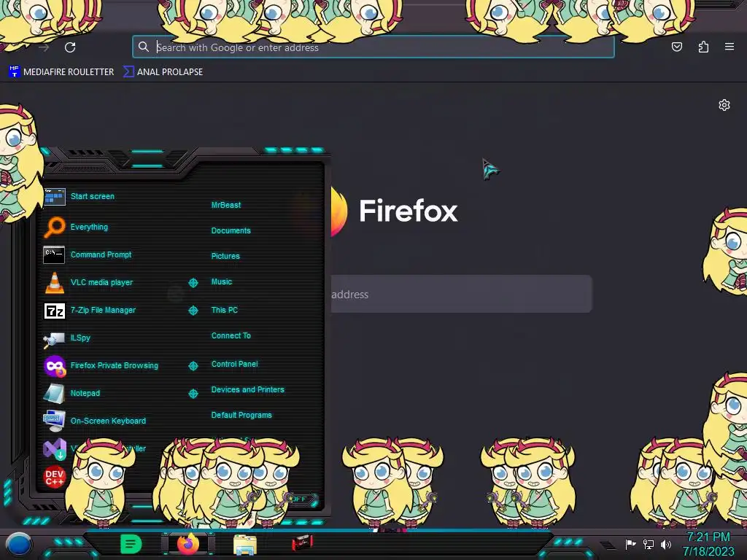Open green notes app in taskbar

[x=131, y=544]
